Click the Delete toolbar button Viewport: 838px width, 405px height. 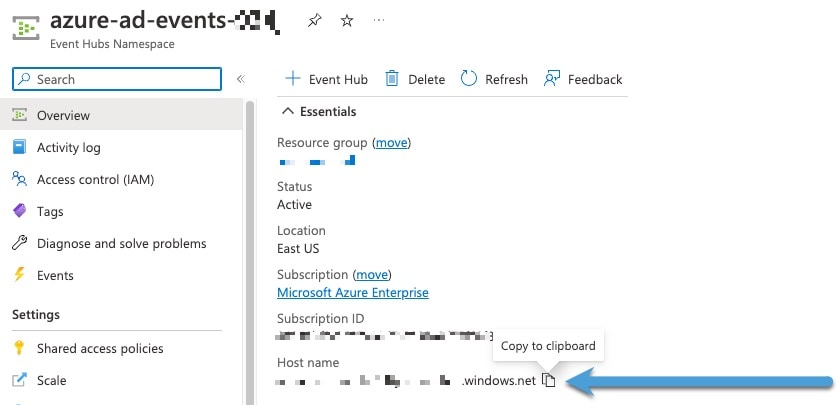click(x=415, y=79)
